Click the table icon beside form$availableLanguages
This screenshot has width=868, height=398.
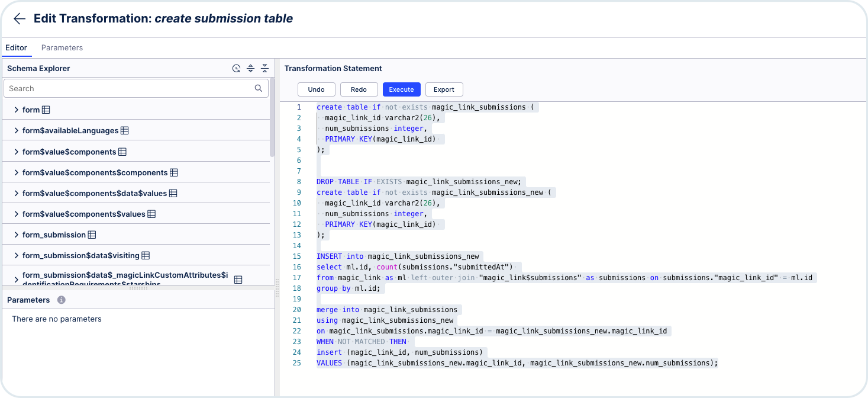[125, 130]
